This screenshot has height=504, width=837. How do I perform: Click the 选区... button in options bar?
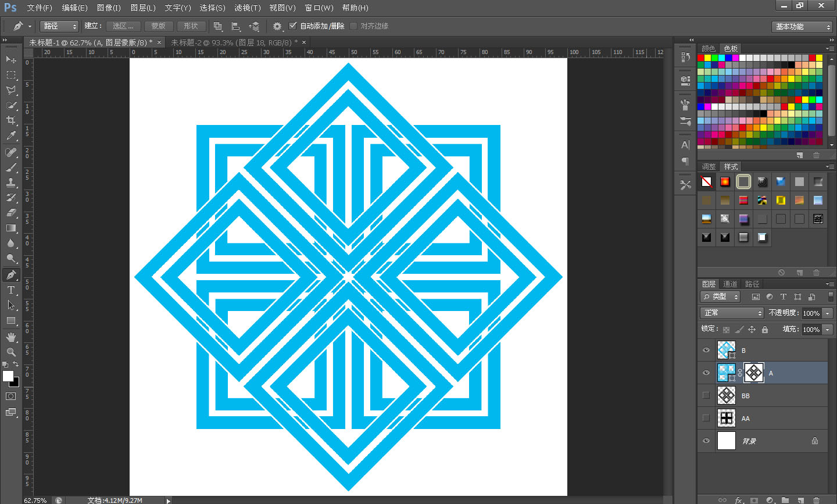coord(123,26)
